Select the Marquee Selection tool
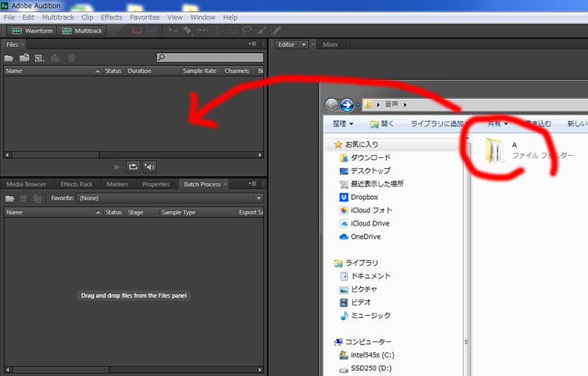Screen dimensions: 588x376 232,30
